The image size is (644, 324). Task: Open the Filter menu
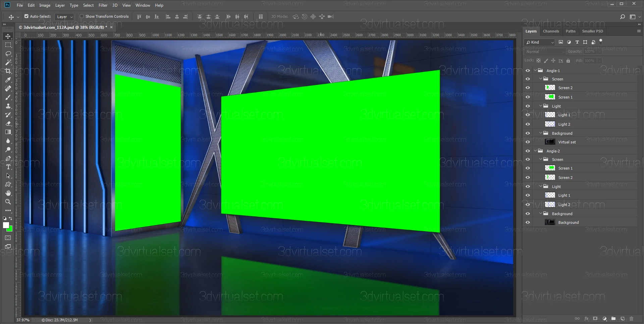103,5
